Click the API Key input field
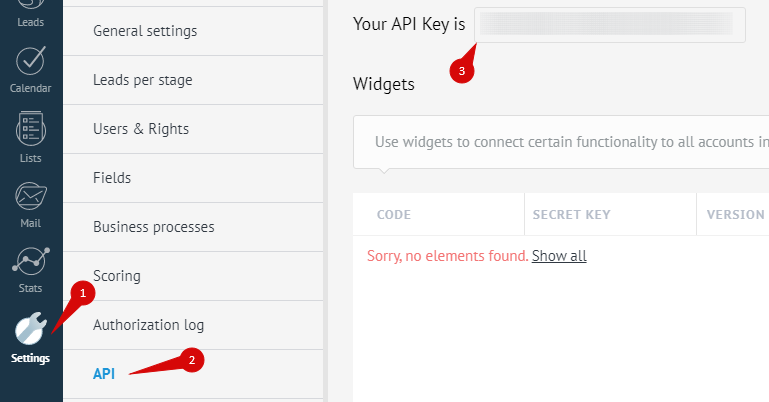Image resolution: width=769 pixels, height=402 pixels. [610, 25]
